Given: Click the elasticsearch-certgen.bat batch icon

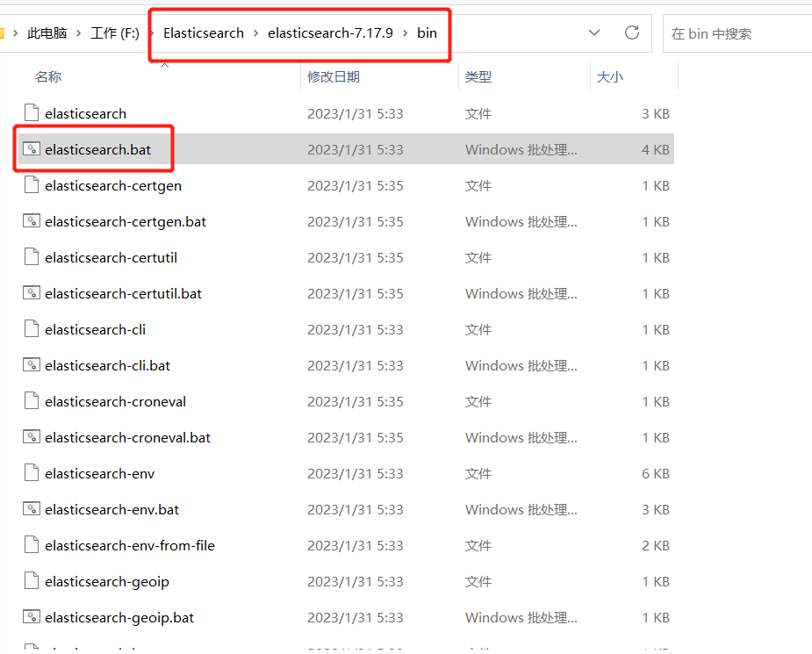Looking at the screenshot, I should point(32,221).
